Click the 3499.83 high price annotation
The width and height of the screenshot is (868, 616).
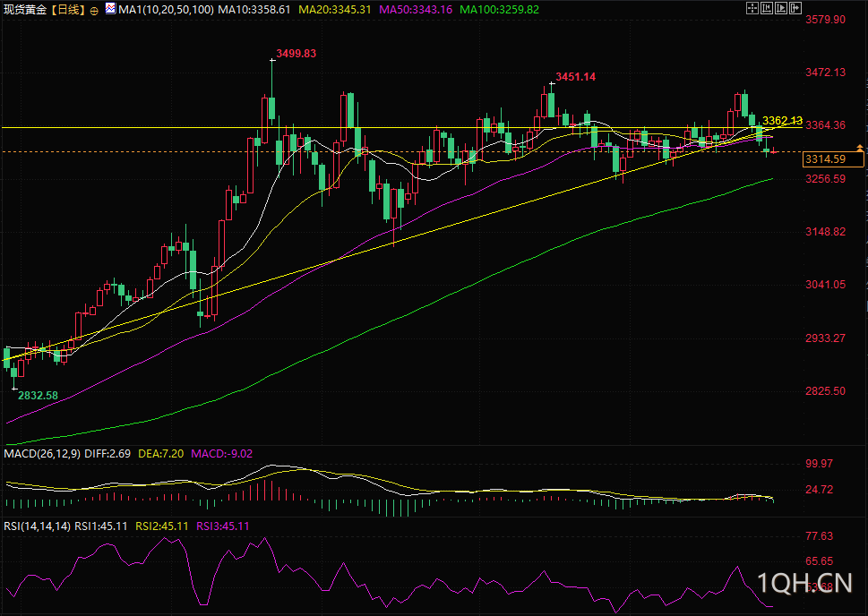(296, 54)
